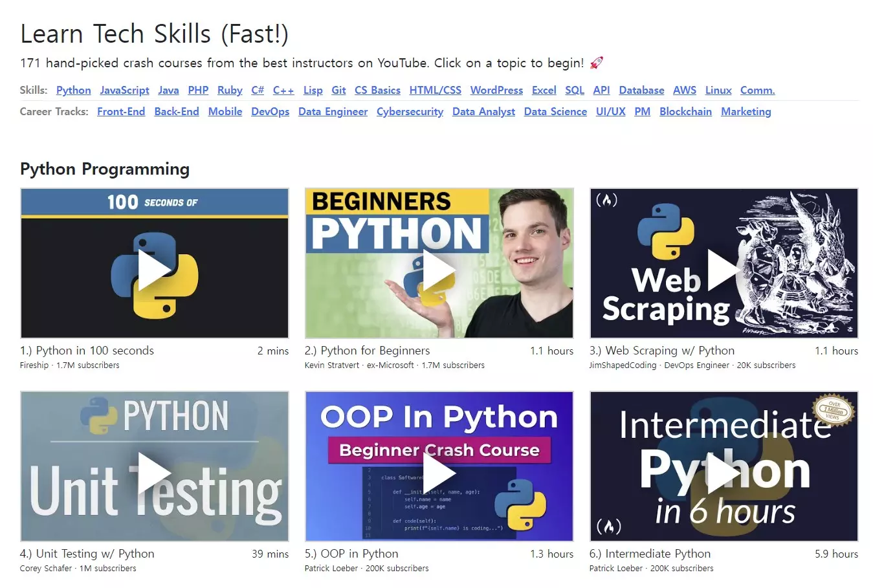Click the '2.) Python for Beginners' title
This screenshot has height=588, width=873.
coord(368,351)
